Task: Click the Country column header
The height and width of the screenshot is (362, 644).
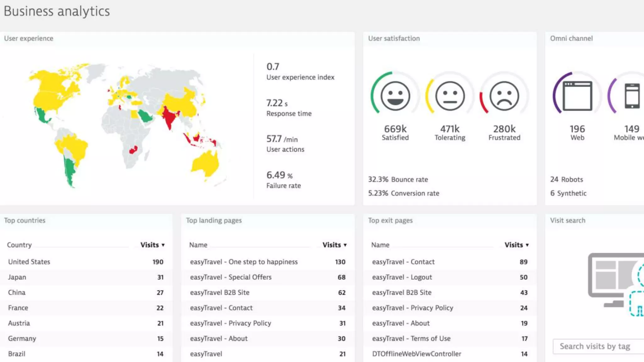Action: coord(19,245)
